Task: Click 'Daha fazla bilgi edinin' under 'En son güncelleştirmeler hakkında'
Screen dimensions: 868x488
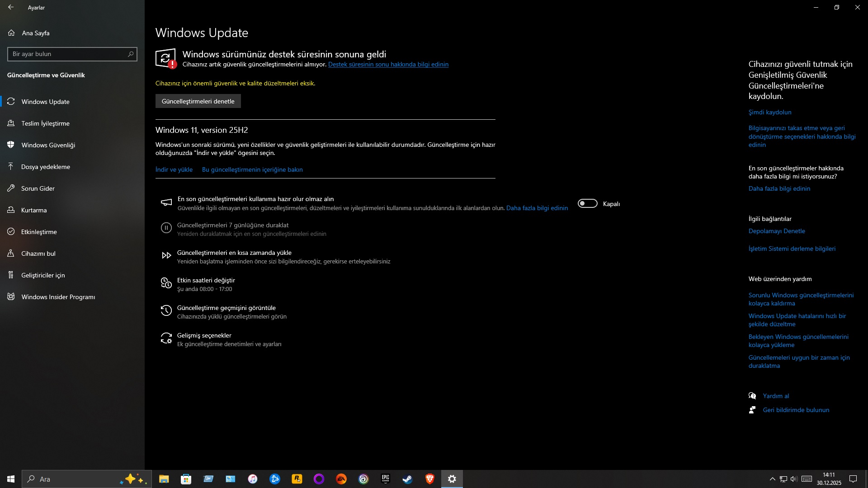Action: click(x=779, y=189)
